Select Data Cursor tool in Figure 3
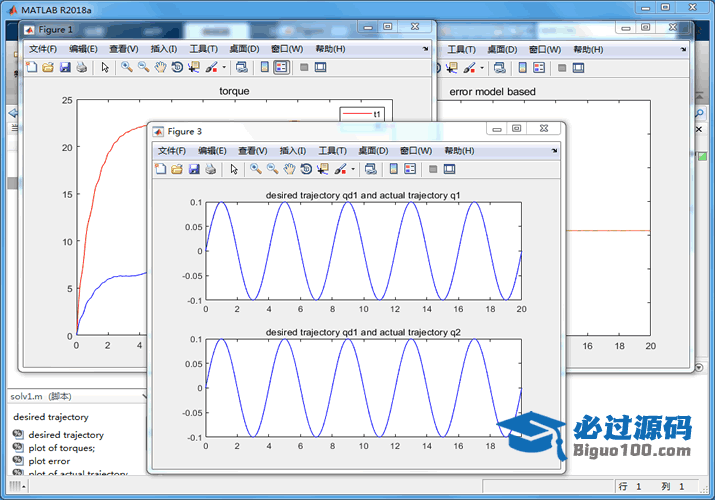Image resolution: width=715 pixels, height=500 pixels. pyautogui.click(x=323, y=169)
